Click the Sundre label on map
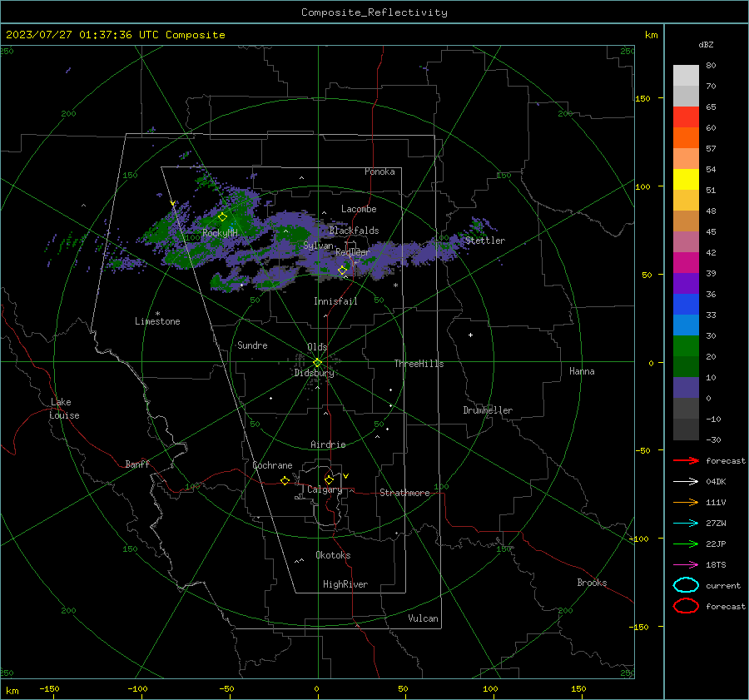This screenshot has height=700, width=749. coord(252,345)
